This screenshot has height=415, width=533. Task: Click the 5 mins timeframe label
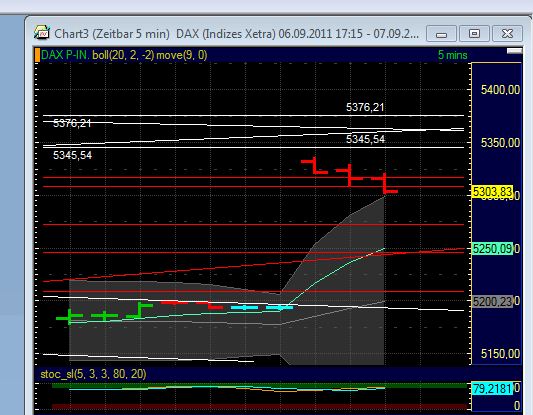452,55
